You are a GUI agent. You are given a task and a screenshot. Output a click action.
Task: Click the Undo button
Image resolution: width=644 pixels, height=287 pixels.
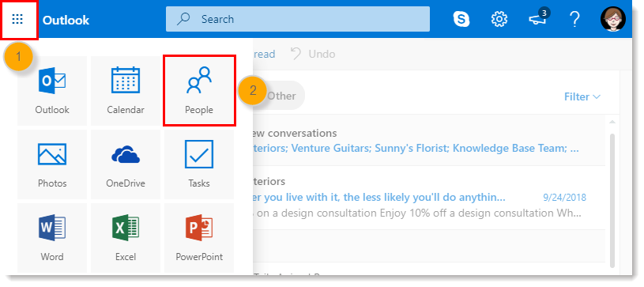[313, 54]
